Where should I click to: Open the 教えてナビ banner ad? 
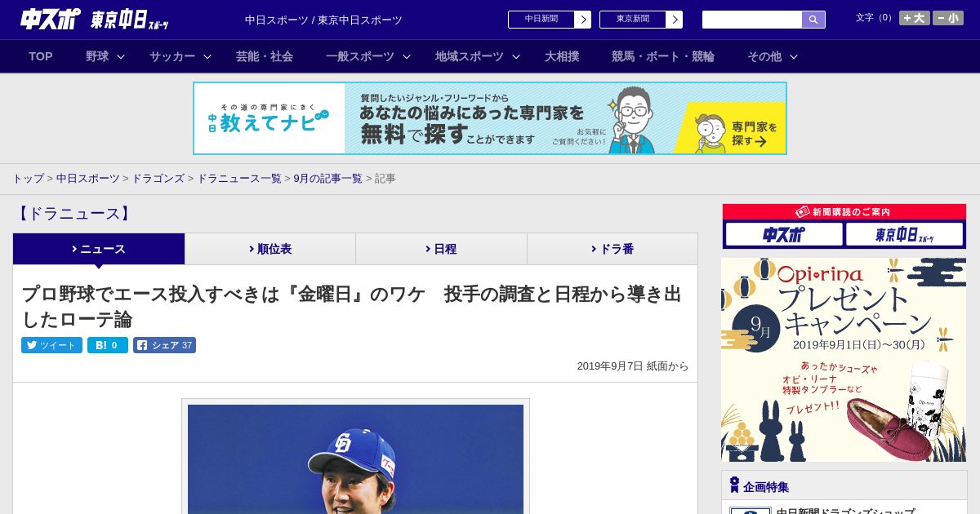pyautogui.click(x=490, y=118)
